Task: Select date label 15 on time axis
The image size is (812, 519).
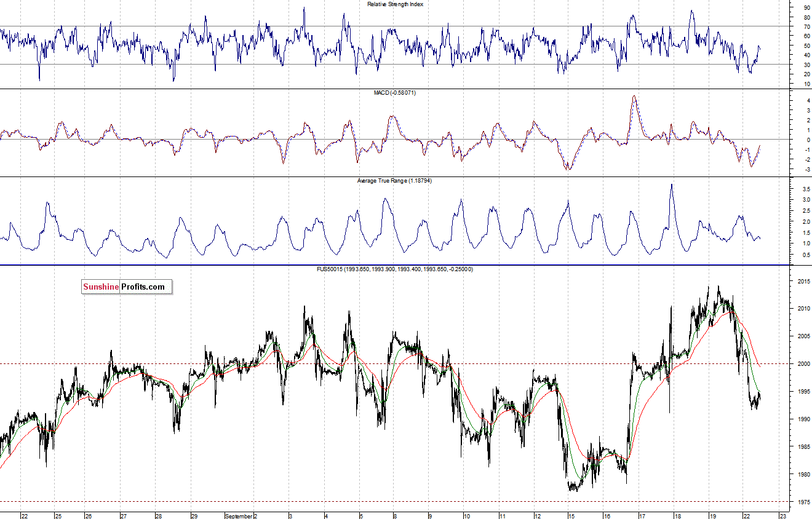Action: (x=571, y=516)
